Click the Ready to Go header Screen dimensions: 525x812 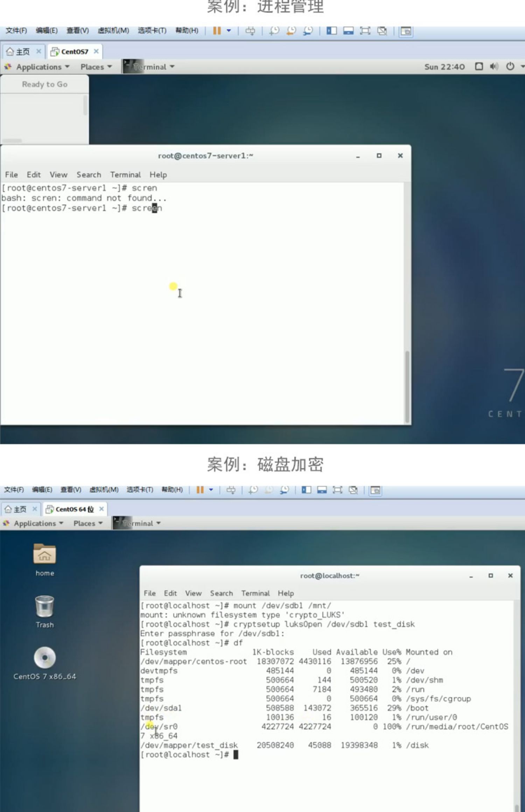[44, 84]
